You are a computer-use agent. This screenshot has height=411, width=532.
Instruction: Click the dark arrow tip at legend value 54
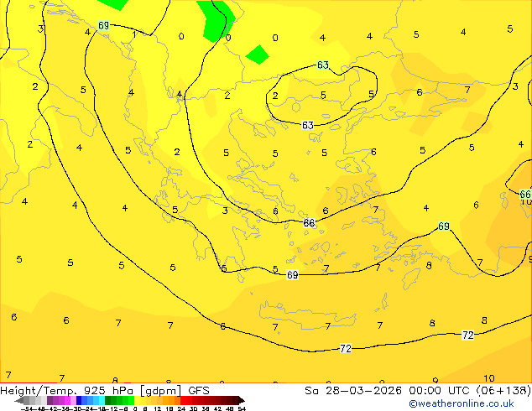(x=242, y=400)
